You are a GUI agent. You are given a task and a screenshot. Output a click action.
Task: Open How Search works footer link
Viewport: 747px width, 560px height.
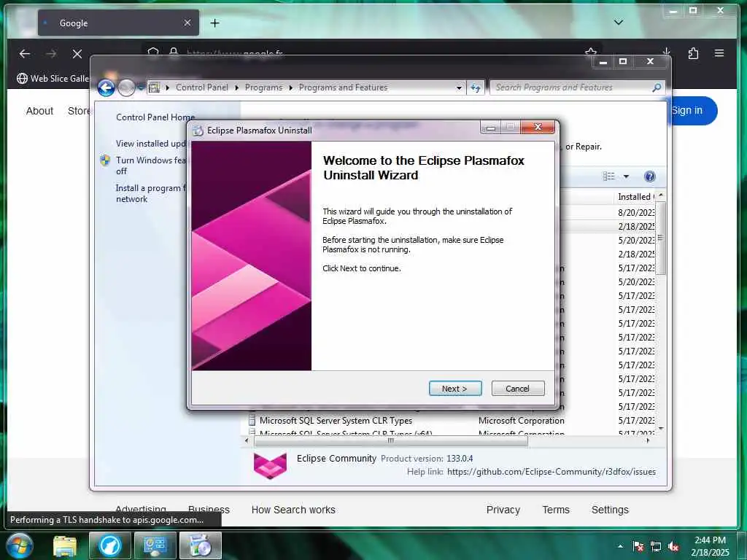pyautogui.click(x=293, y=510)
